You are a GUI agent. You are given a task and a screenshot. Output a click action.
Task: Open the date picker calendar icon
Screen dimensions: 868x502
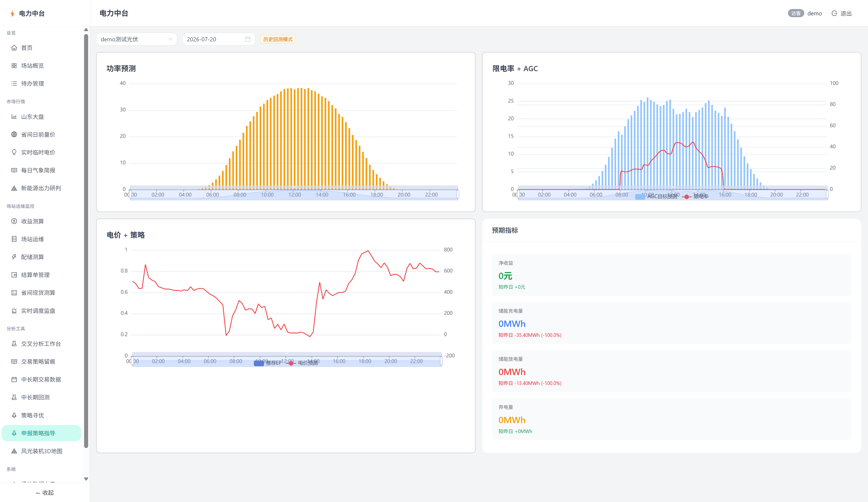tap(248, 39)
